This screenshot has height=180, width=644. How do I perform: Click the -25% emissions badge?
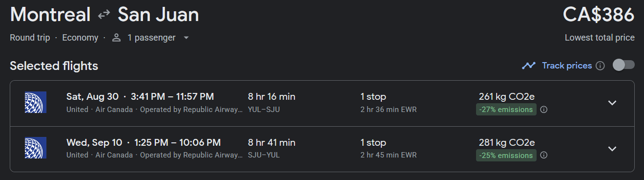tap(506, 156)
